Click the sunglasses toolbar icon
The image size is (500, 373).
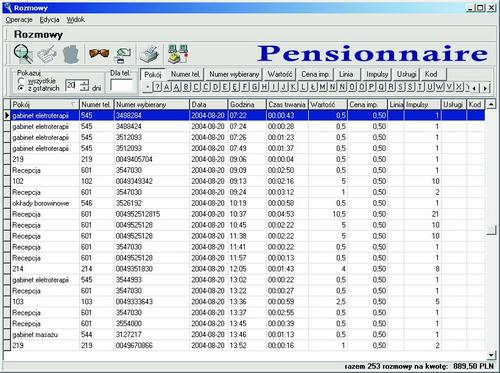click(99, 53)
